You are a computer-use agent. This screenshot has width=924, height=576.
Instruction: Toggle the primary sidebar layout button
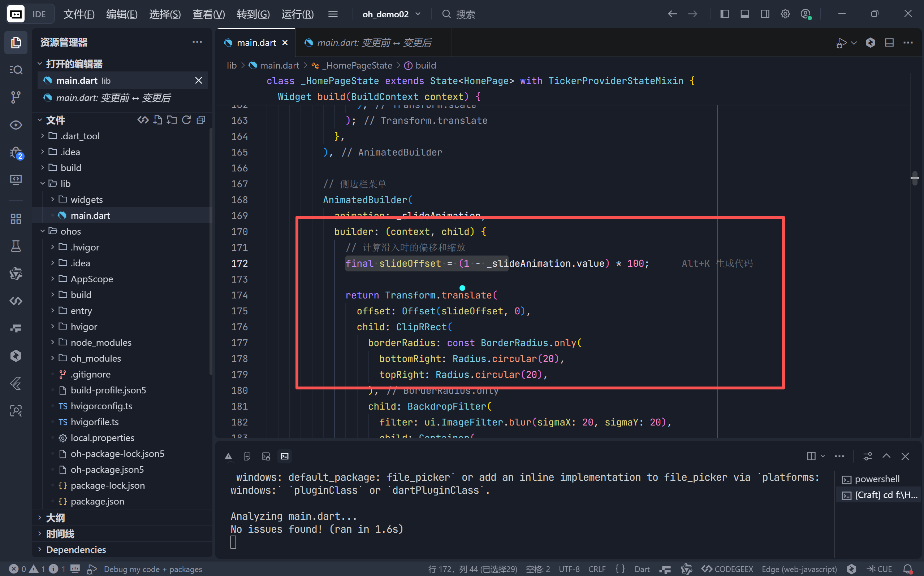pyautogui.click(x=724, y=14)
